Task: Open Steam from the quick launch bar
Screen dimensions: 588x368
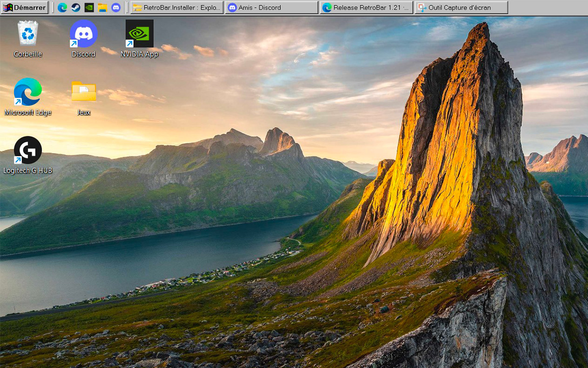Action: pyautogui.click(x=74, y=7)
